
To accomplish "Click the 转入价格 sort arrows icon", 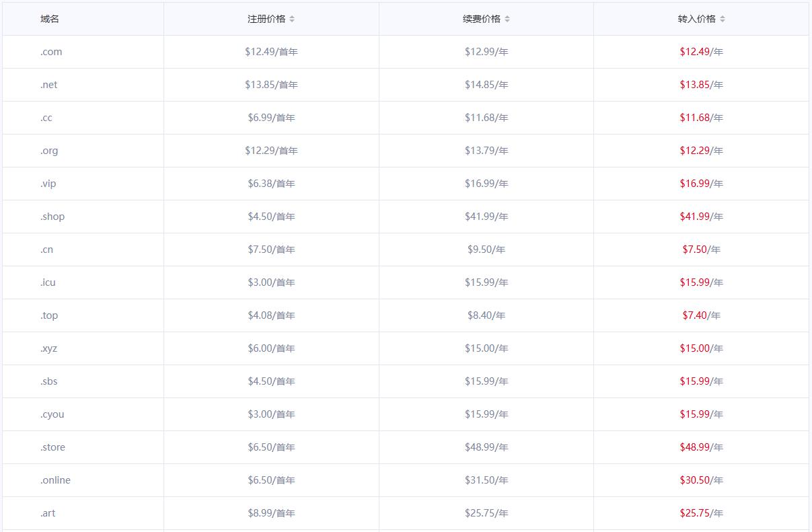I will (x=723, y=19).
